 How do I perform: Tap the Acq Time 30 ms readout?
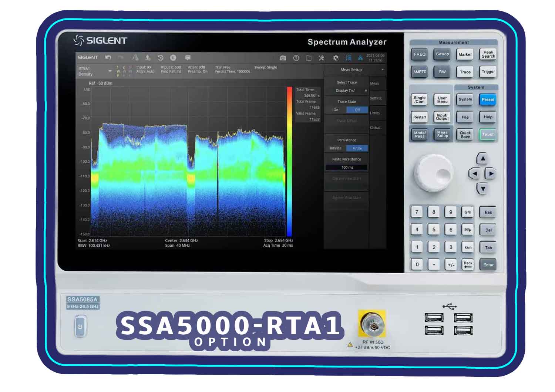(x=278, y=246)
